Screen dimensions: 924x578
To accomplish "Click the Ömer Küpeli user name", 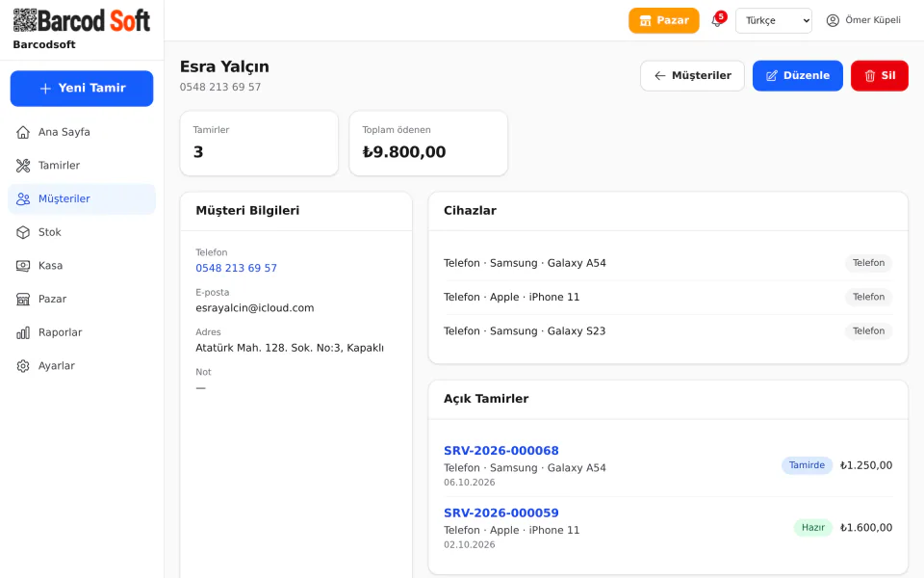I will coord(873,20).
